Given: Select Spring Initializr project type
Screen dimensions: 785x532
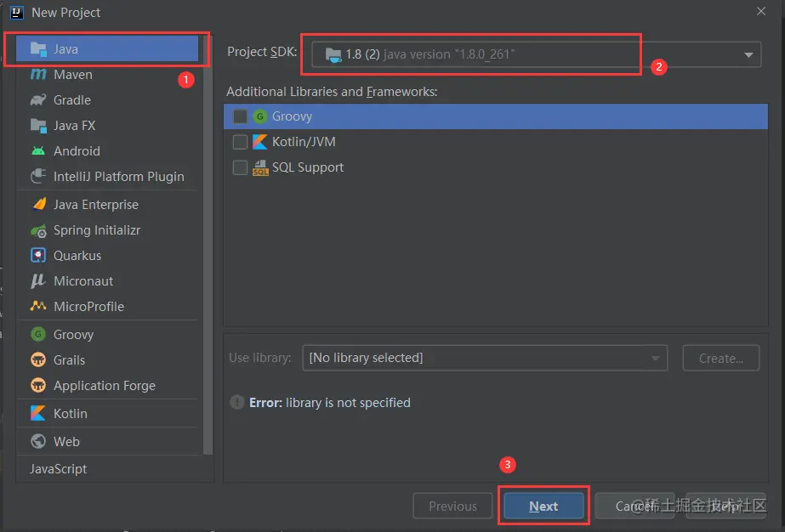Looking at the screenshot, I should click(x=107, y=230).
